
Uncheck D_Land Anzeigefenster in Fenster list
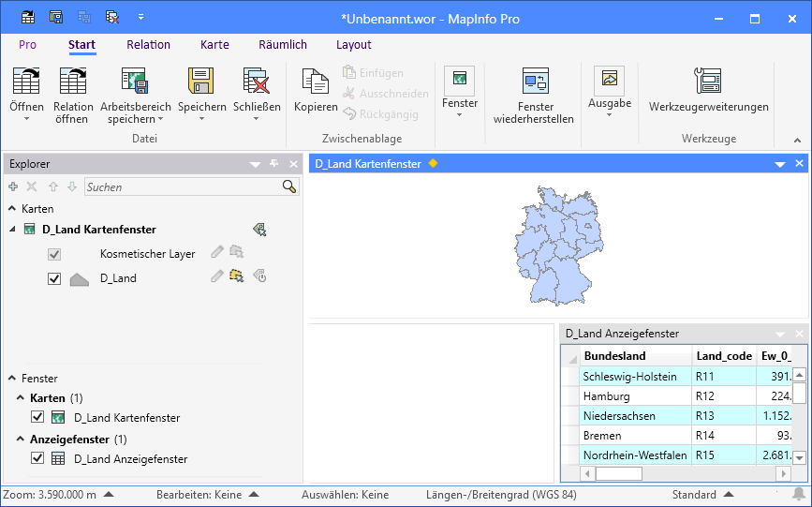click(37, 457)
